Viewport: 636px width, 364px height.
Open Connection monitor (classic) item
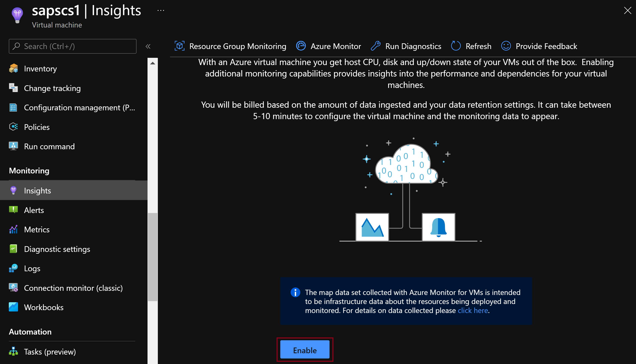[x=74, y=288]
